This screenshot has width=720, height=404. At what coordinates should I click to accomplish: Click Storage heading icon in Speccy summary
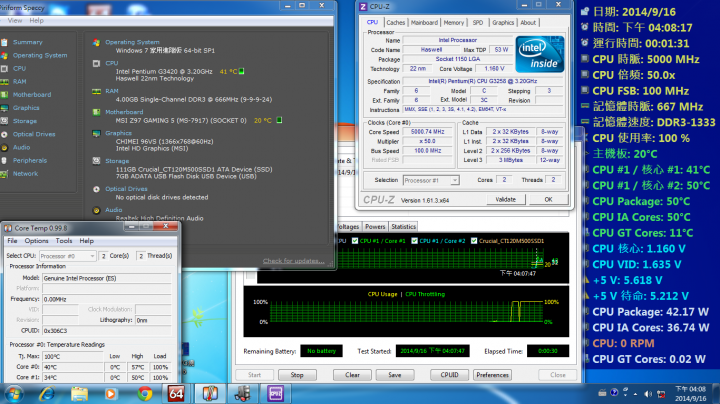point(96,161)
